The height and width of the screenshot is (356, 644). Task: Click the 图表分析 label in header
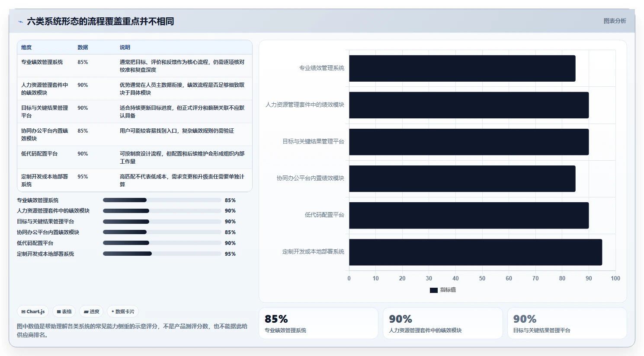click(615, 21)
